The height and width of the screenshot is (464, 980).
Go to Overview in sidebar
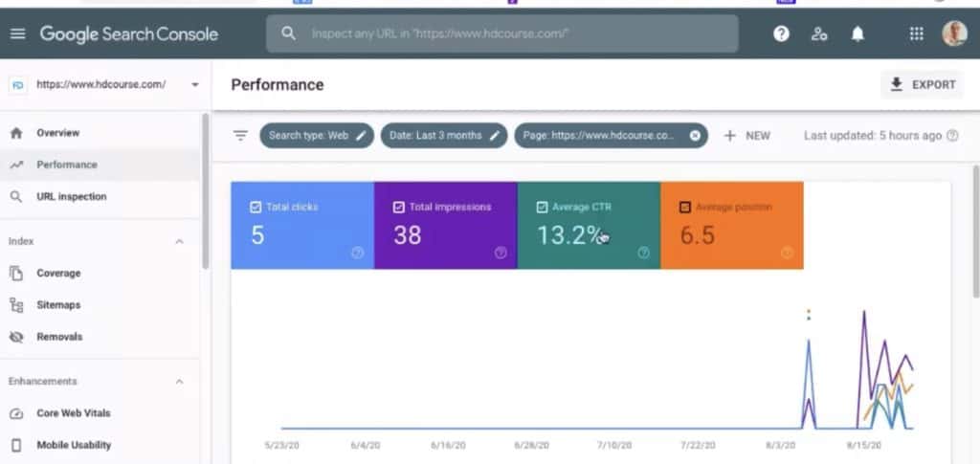[100, 133]
